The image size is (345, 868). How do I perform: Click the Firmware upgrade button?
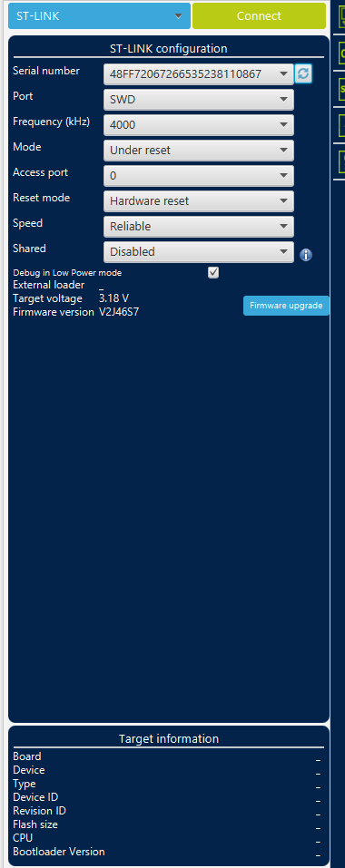(x=286, y=306)
